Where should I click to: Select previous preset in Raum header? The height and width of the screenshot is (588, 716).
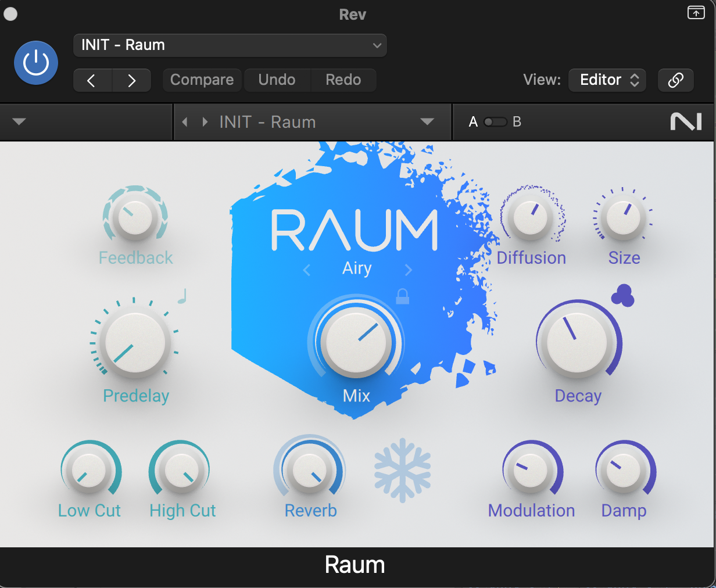(x=185, y=122)
